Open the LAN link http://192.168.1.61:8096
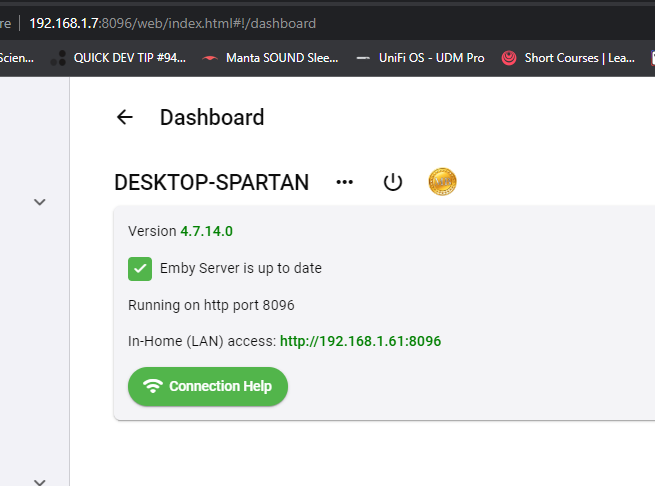 click(x=360, y=341)
